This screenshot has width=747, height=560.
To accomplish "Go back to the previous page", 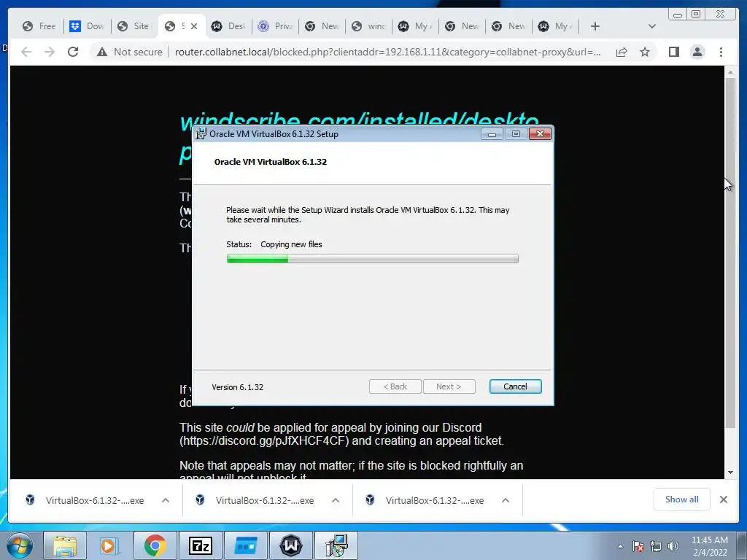I will 26,52.
